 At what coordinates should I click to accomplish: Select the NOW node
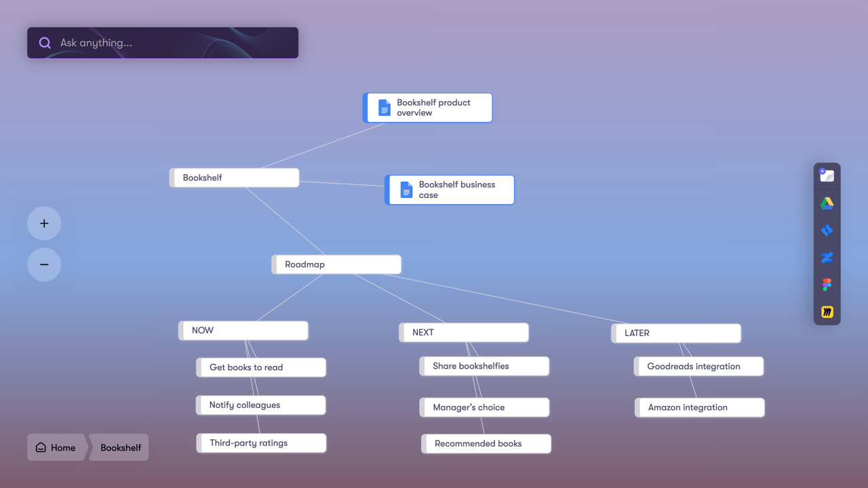tap(243, 330)
